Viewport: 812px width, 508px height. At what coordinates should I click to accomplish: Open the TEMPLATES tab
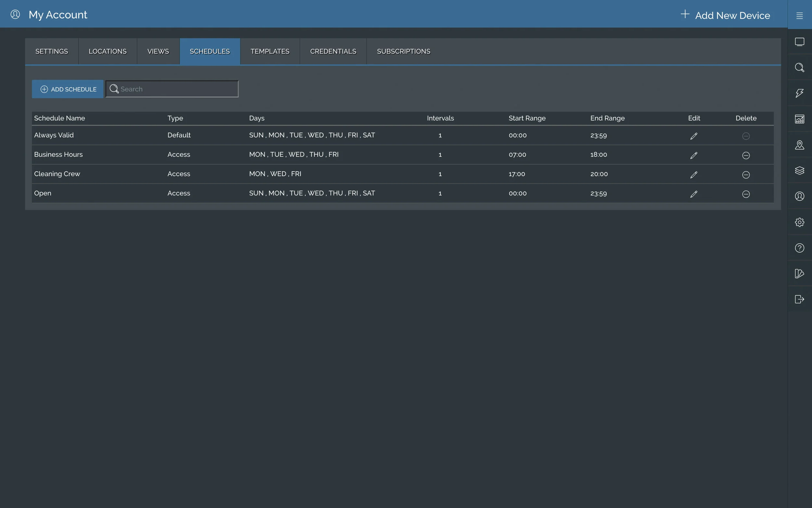(x=270, y=51)
